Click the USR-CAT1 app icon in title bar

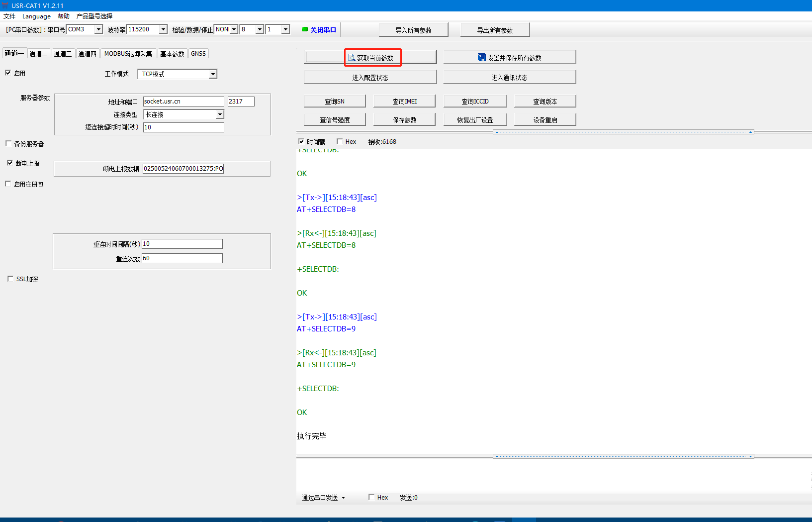pos(5,5)
